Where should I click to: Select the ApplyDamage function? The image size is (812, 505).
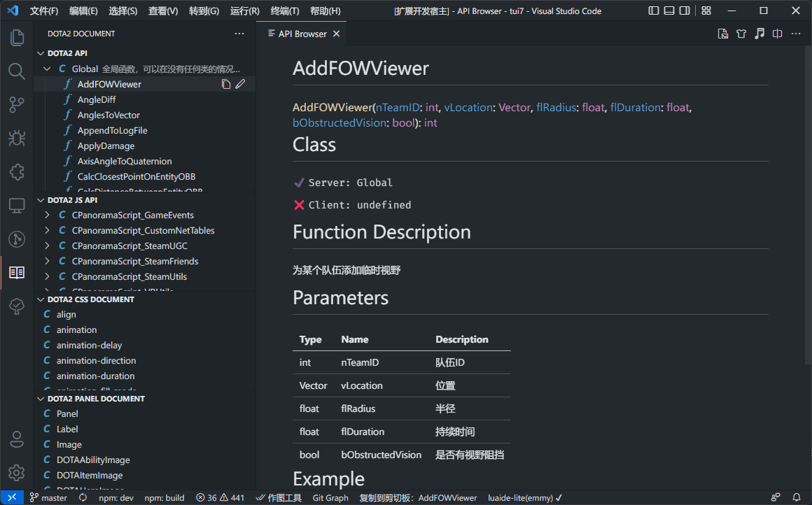[x=144, y=146]
